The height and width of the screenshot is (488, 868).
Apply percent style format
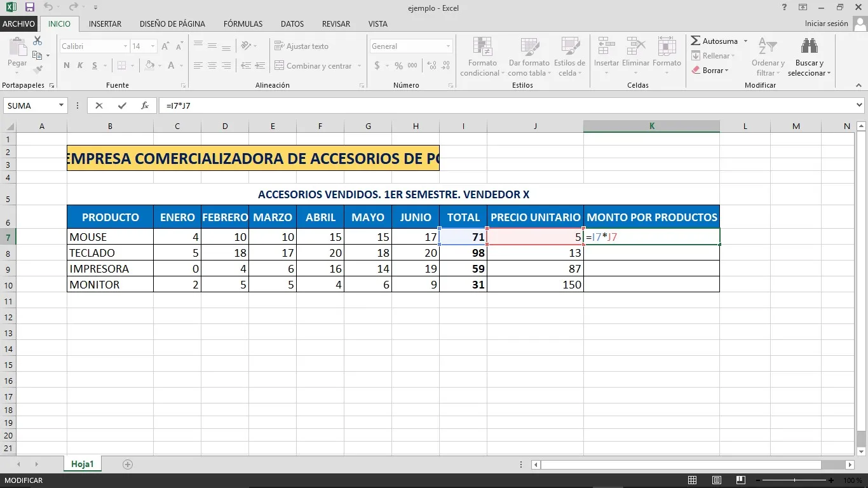(x=398, y=65)
